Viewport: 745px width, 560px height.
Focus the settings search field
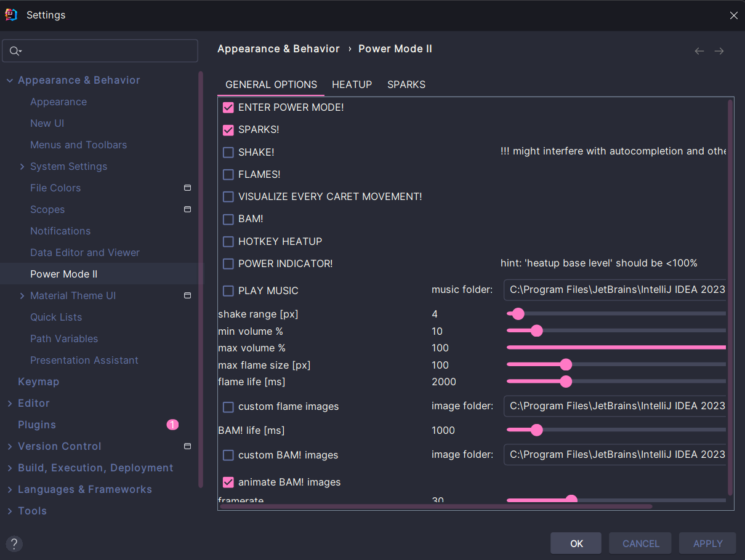point(100,51)
